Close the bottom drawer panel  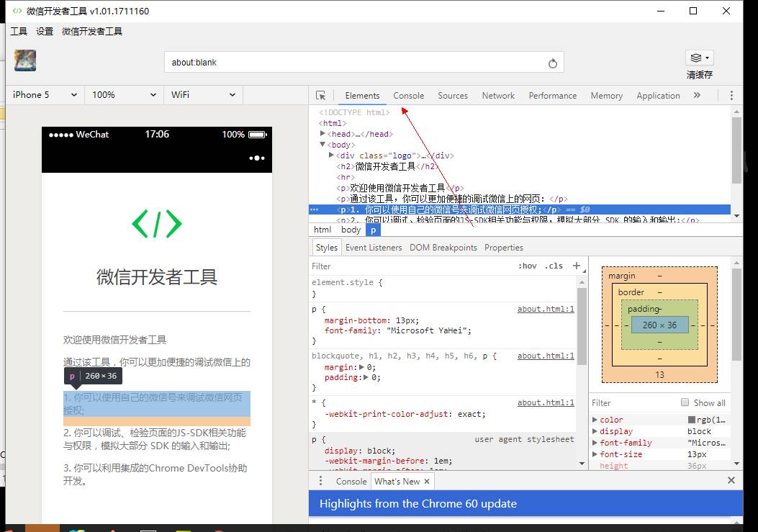[x=731, y=481]
